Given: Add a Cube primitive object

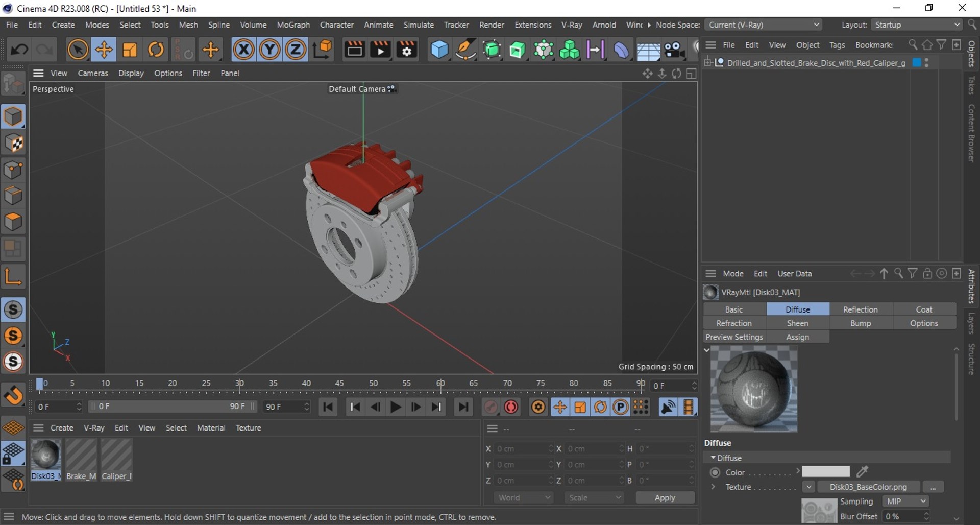Looking at the screenshot, I should [x=439, y=50].
